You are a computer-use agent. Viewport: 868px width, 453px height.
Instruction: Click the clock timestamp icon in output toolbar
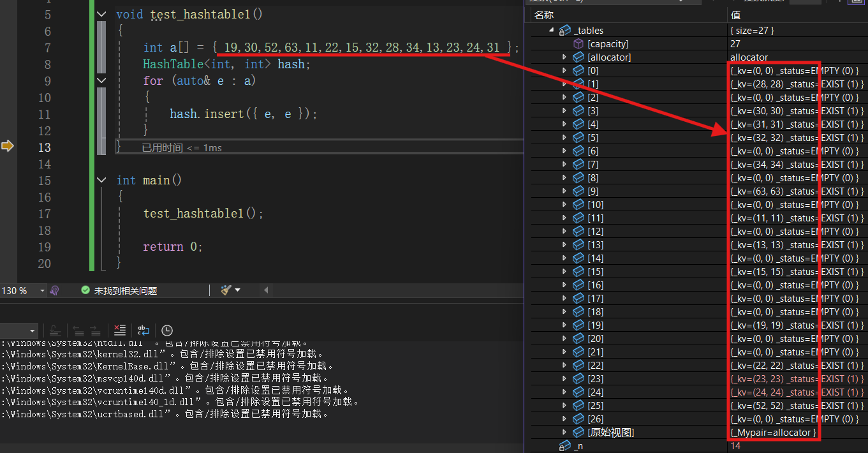point(167,330)
